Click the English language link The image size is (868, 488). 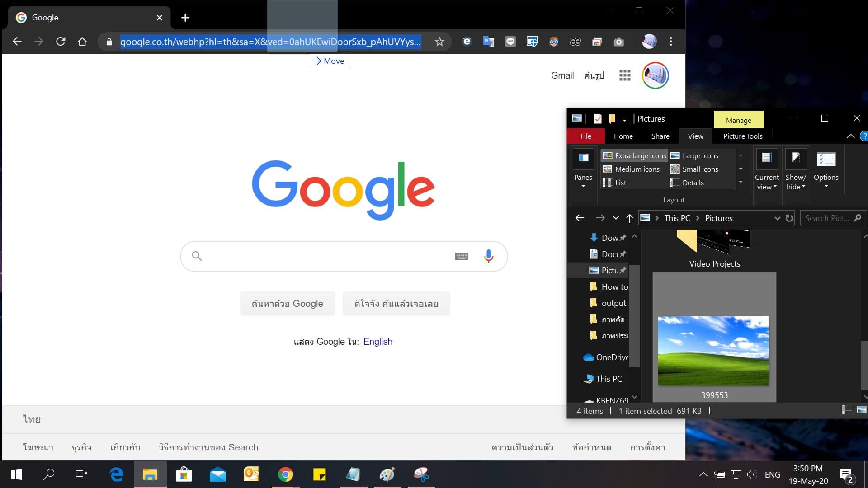click(x=377, y=342)
